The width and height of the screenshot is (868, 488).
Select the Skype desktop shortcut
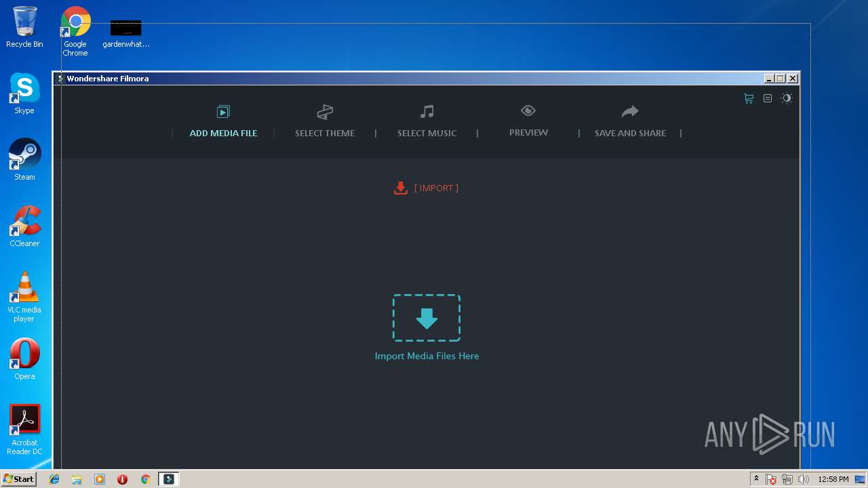[x=24, y=94]
